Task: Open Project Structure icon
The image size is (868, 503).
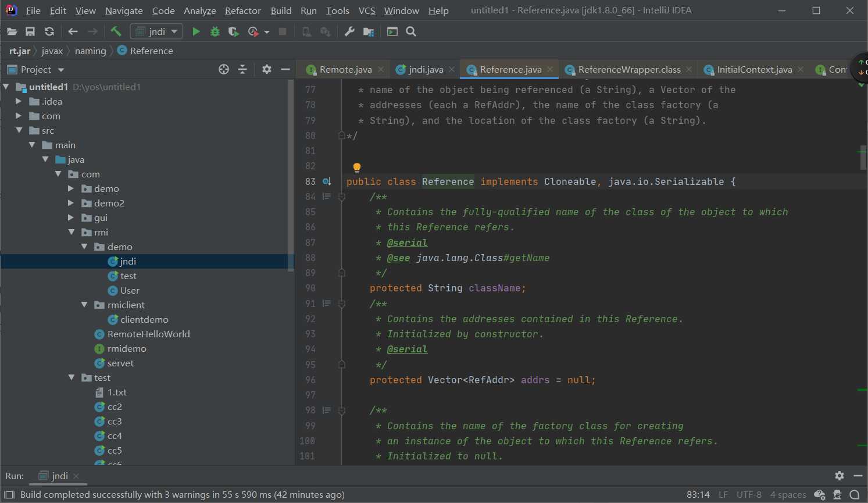Action: click(x=369, y=31)
